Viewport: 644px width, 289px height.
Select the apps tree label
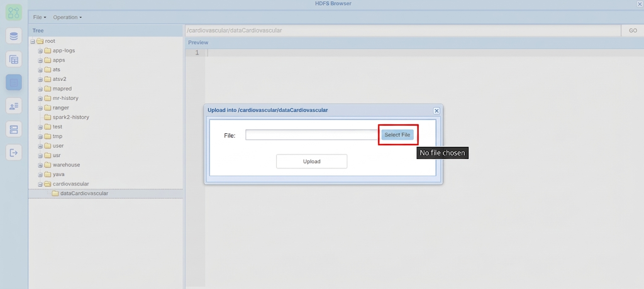[58, 60]
